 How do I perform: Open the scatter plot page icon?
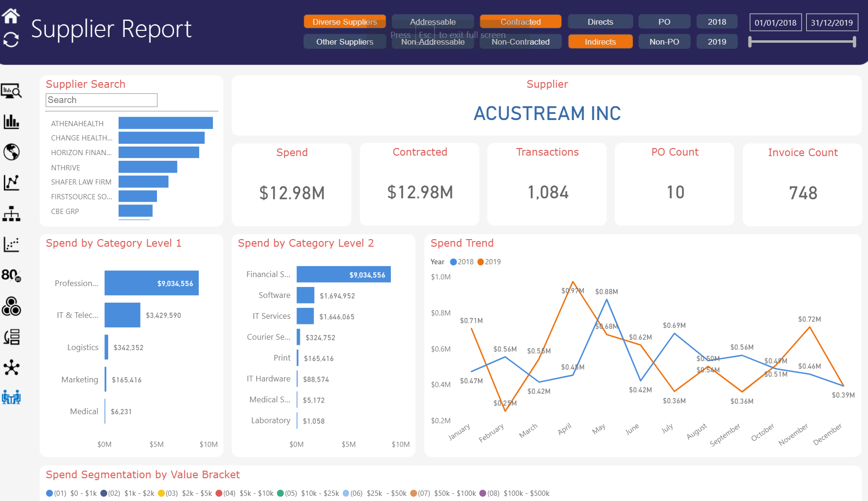point(11,244)
